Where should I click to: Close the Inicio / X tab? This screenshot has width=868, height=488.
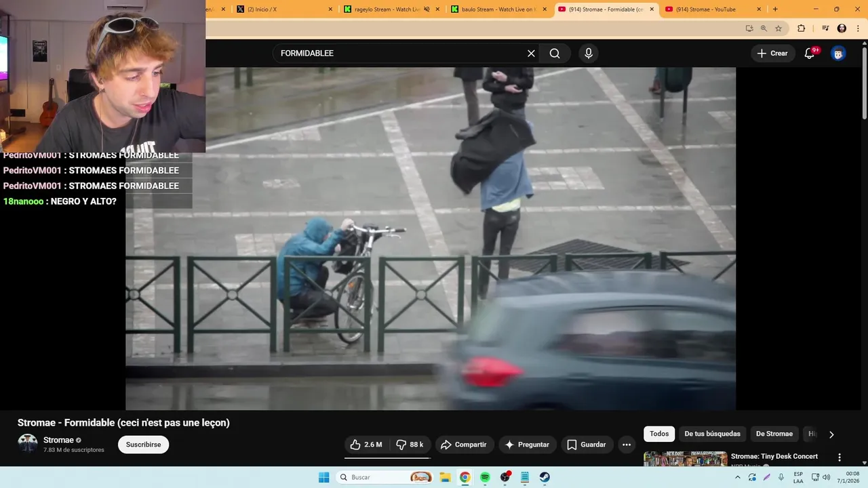(x=330, y=9)
